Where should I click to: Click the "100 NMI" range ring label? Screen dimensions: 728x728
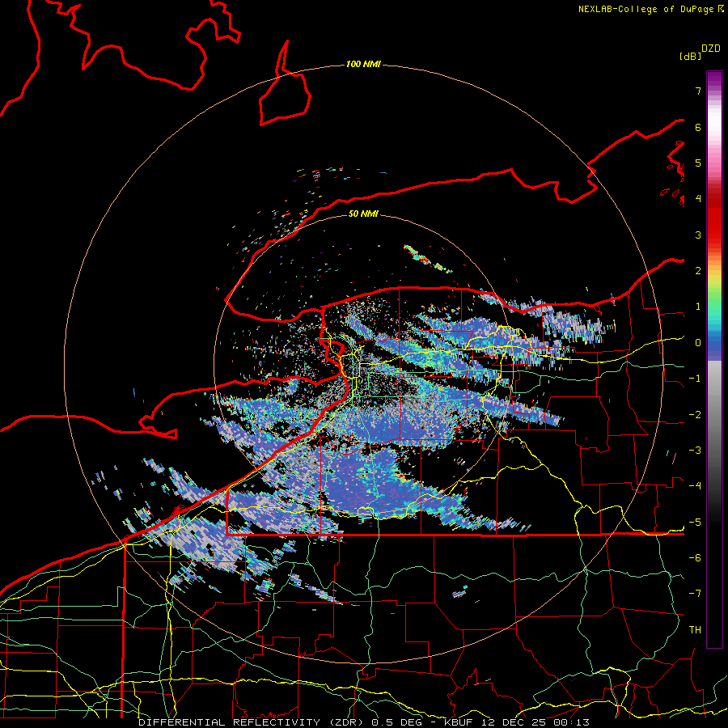pyautogui.click(x=363, y=64)
